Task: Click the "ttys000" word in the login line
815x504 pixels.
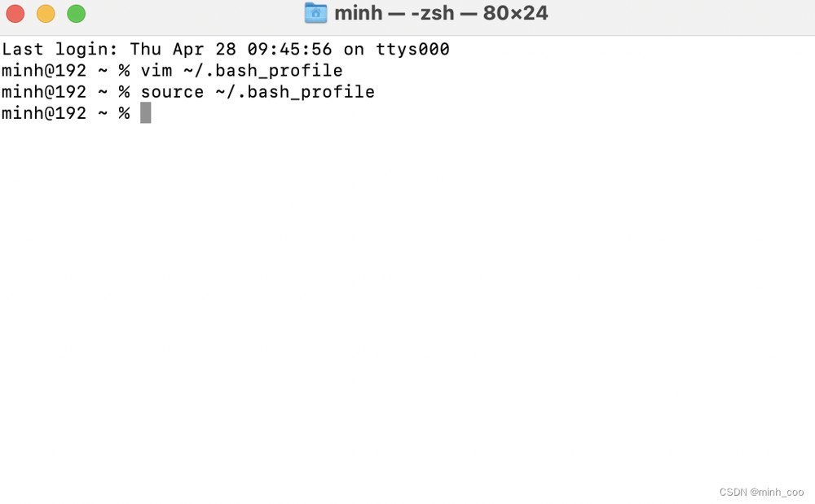Action: [x=412, y=50]
